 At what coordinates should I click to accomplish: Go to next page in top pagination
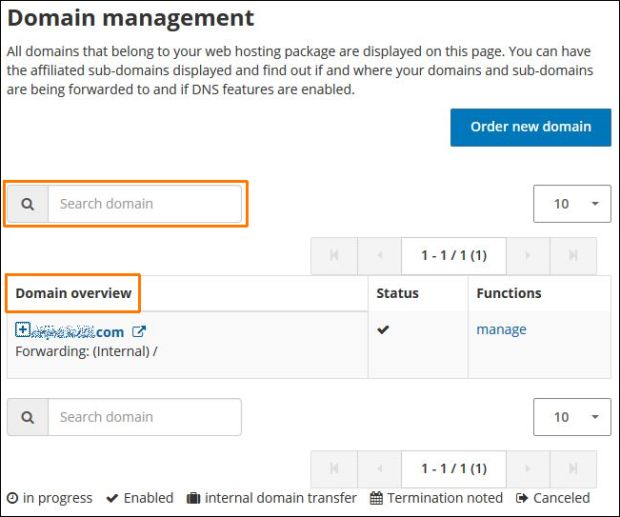(x=528, y=256)
